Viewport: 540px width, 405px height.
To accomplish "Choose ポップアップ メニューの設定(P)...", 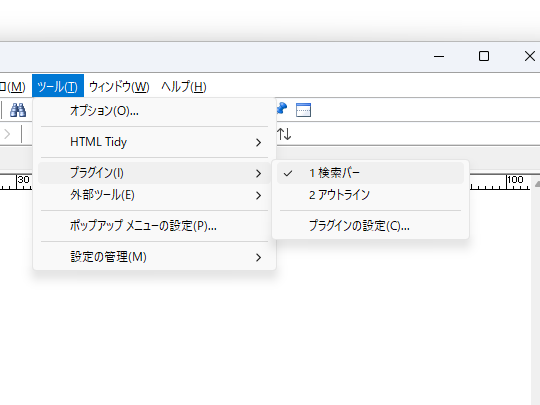I will point(154,226).
